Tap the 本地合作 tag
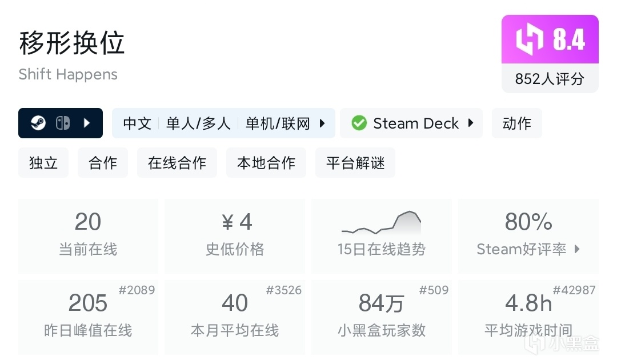The width and height of the screenshot is (617, 364). 266,163
